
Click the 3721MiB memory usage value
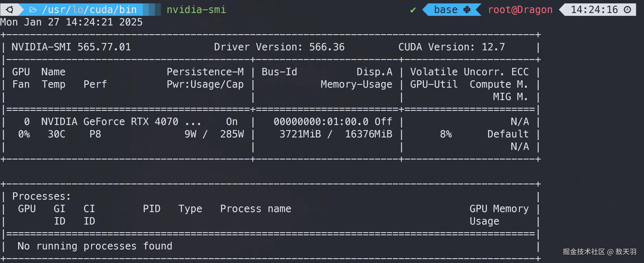tap(300, 134)
